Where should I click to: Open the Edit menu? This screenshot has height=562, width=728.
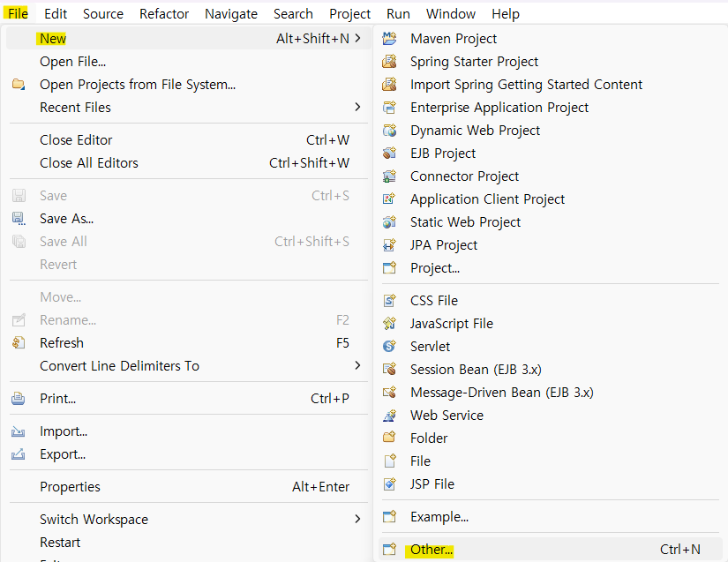(56, 14)
